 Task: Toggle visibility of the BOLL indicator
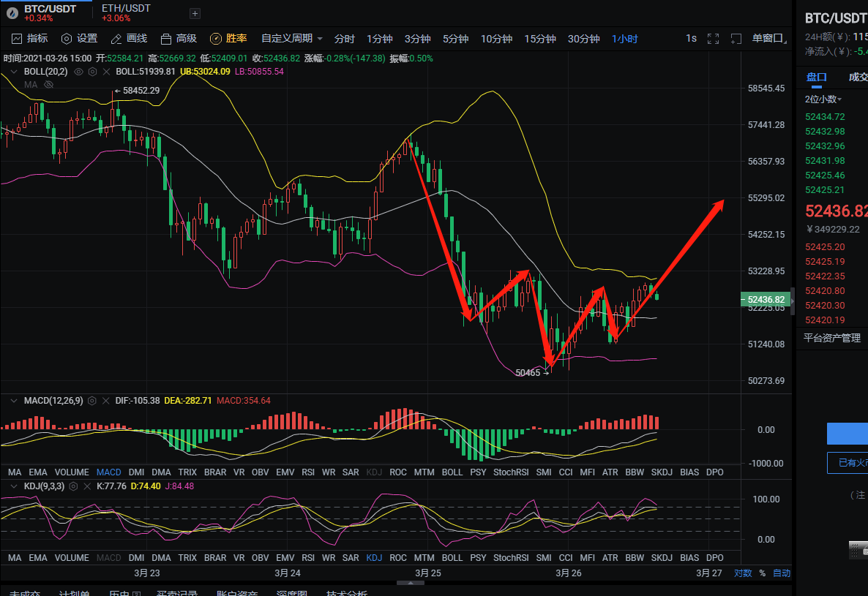(78, 72)
